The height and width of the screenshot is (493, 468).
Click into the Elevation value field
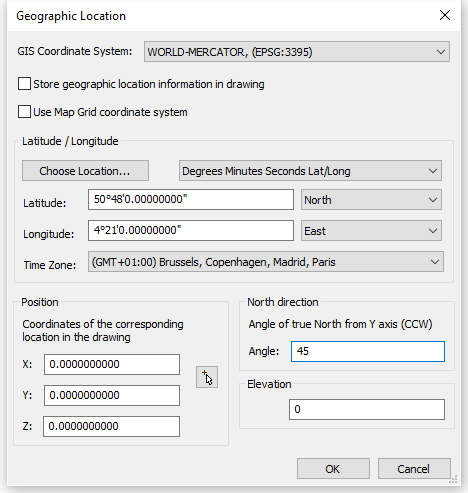pyautogui.click(x=367, y=409)
